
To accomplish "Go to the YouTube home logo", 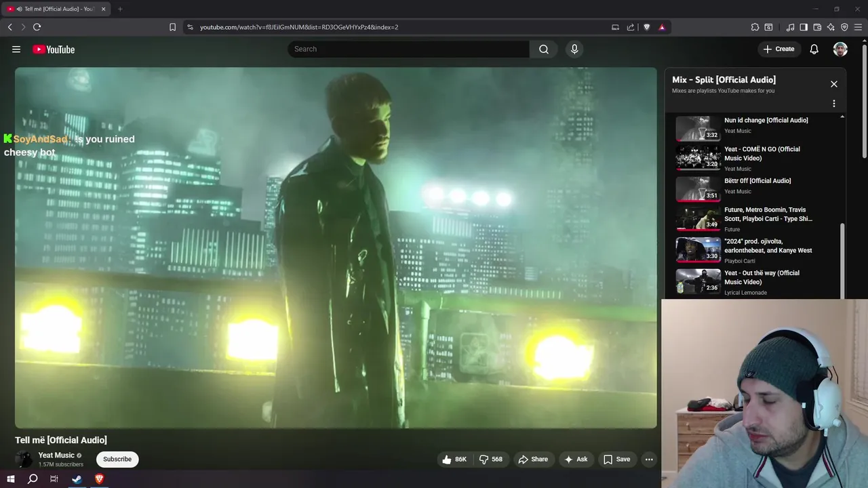I will 54,49.
